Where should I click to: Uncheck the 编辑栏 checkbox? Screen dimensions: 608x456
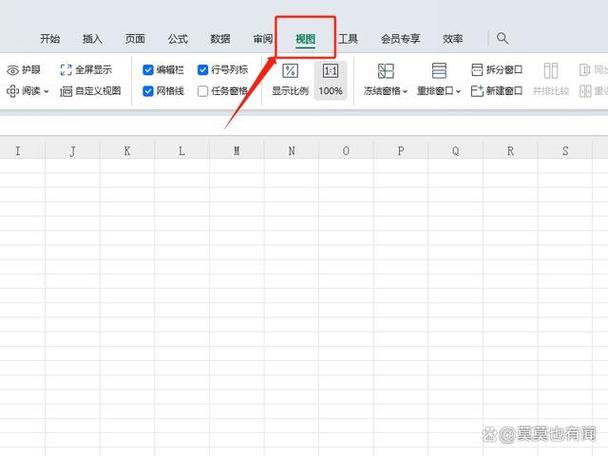(148, 70)
